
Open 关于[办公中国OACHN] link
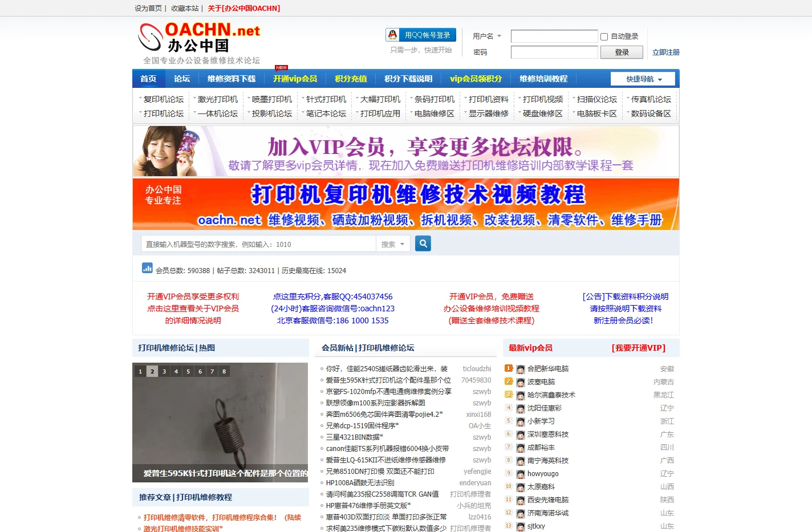[x=243, y=8]
